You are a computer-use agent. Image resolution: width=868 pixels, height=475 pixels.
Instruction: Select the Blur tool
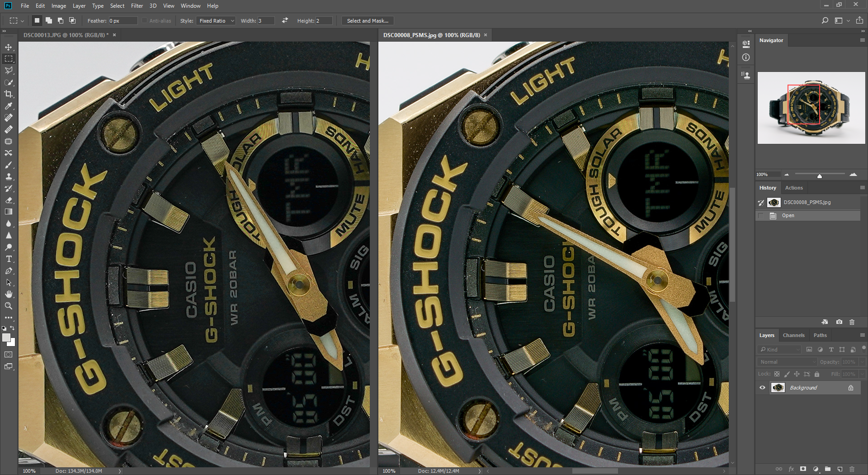pyautogui.click(x=9, y=223)
